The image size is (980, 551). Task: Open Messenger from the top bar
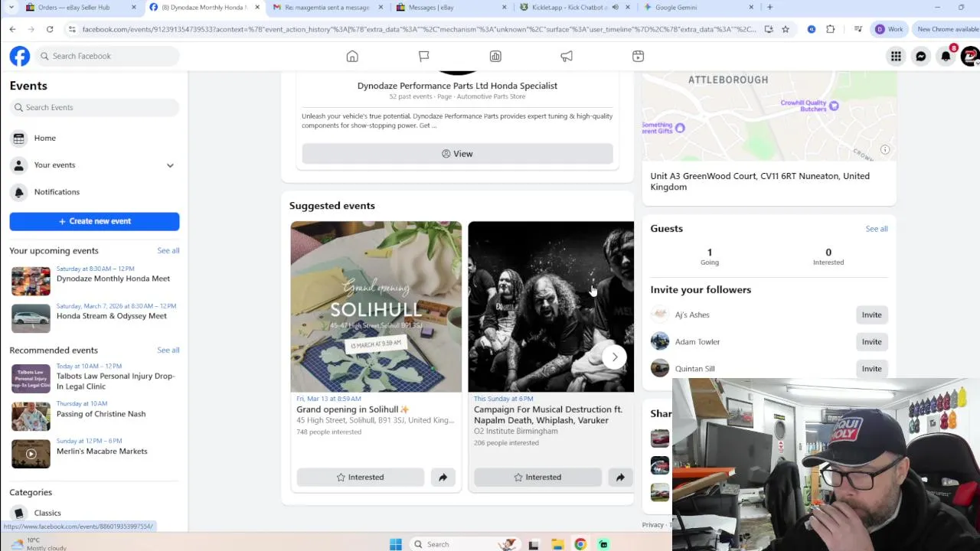coord(921,56)
